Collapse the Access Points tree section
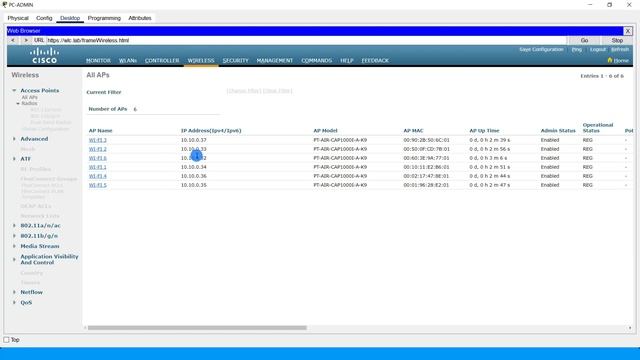 click(x=14, y=90)
